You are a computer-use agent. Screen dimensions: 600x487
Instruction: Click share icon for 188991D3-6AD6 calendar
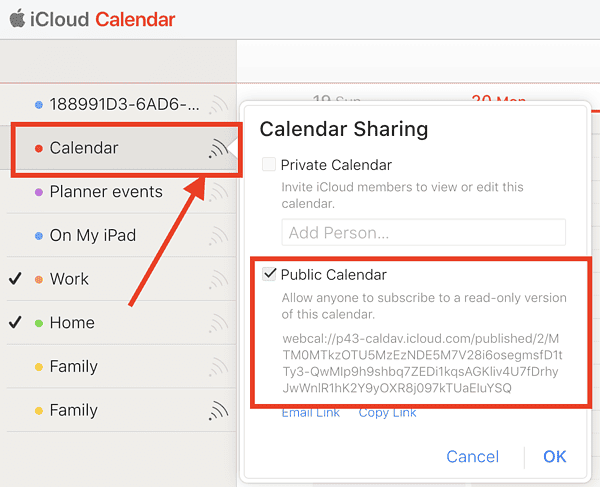click(218, 104)
